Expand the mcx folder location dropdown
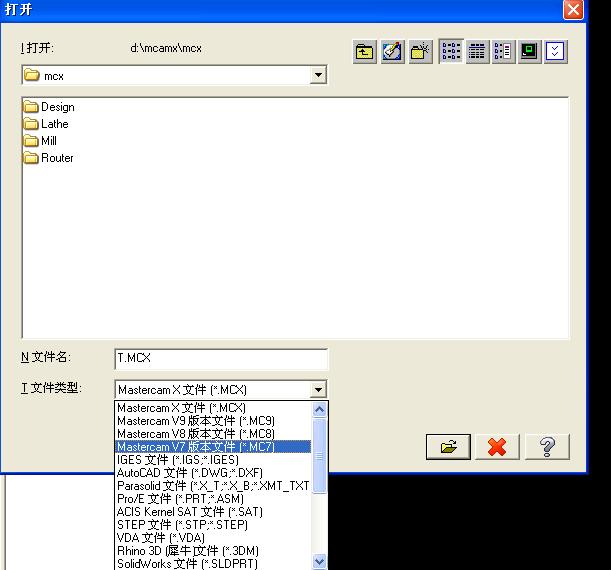611x570 pixels. (x=318, y=75)
